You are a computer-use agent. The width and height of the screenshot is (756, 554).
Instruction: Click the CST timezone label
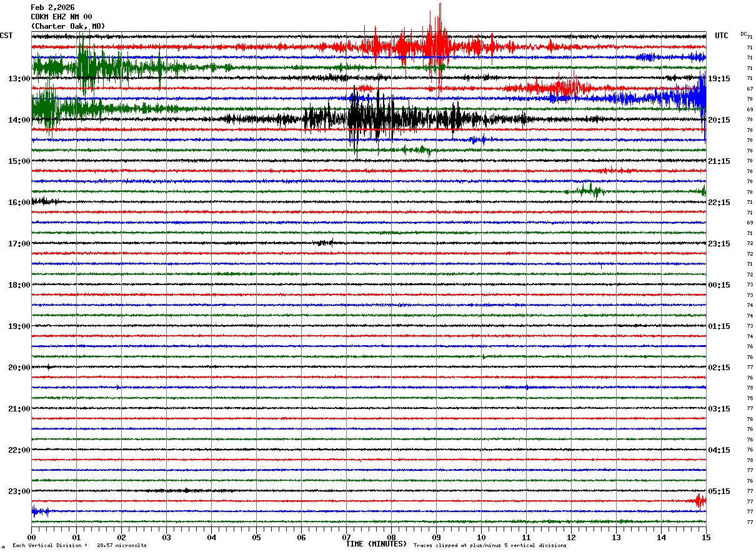click(x=6, y=36)
